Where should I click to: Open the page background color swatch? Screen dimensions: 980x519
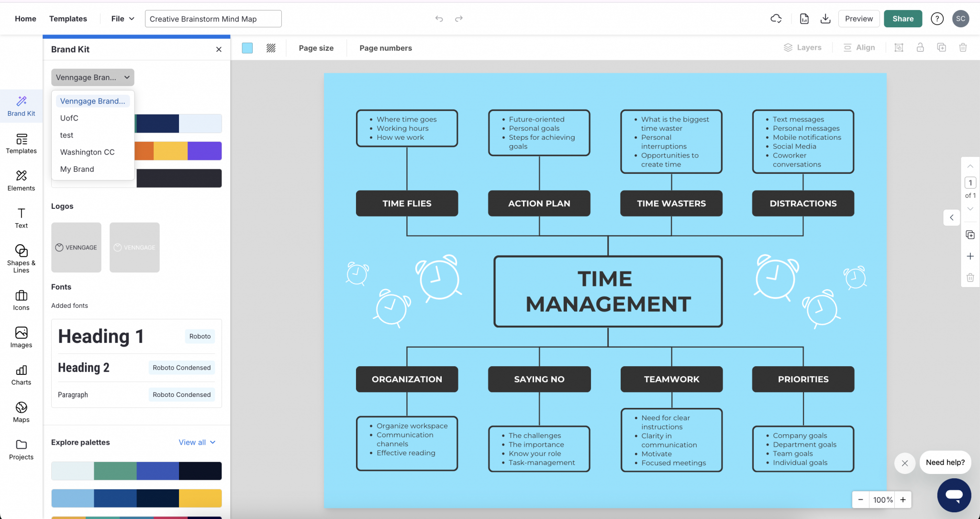tap(247, 48)
